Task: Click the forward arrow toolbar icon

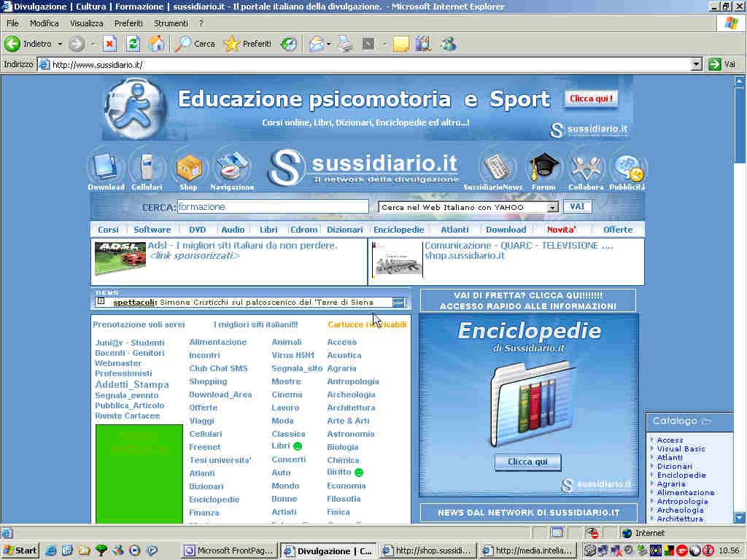Action: 76,44
